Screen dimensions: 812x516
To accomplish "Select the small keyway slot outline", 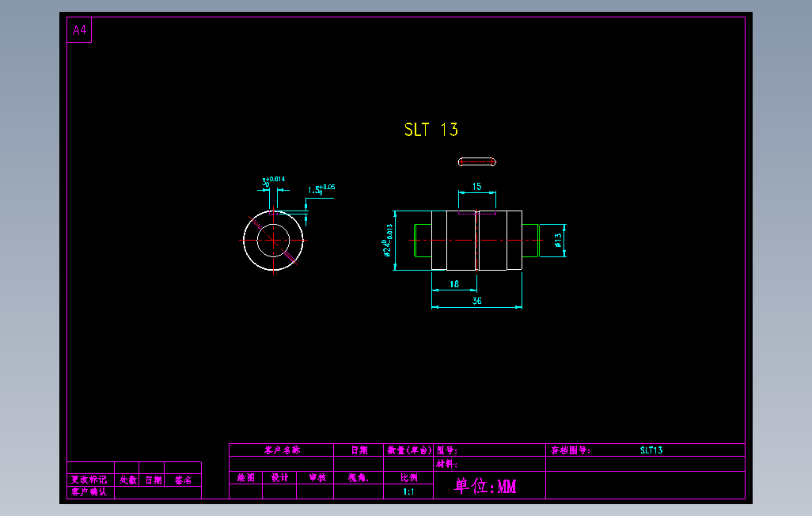I will tap(477, 162).
